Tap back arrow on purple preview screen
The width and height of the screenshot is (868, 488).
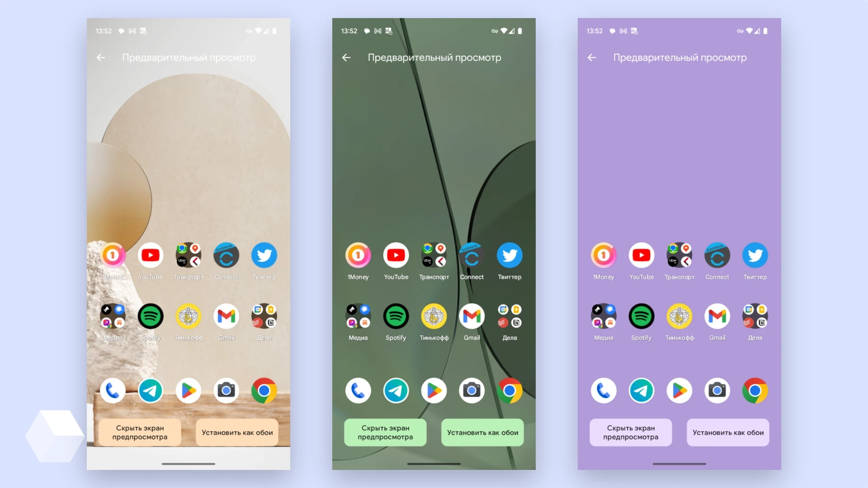(x=593, y=57)
